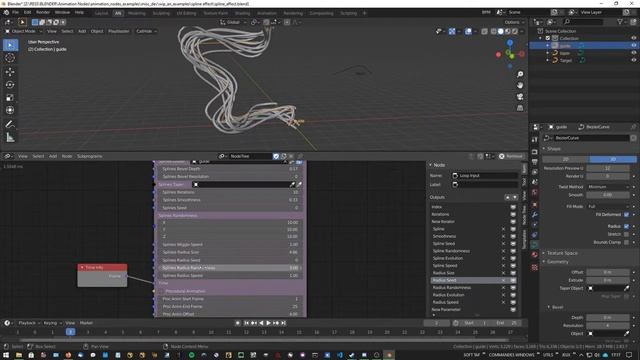Image resolution: width=640 pixels, height=360 pixels.
Task: Switch to the Modeling workspace tab
Action: point(136,13)
